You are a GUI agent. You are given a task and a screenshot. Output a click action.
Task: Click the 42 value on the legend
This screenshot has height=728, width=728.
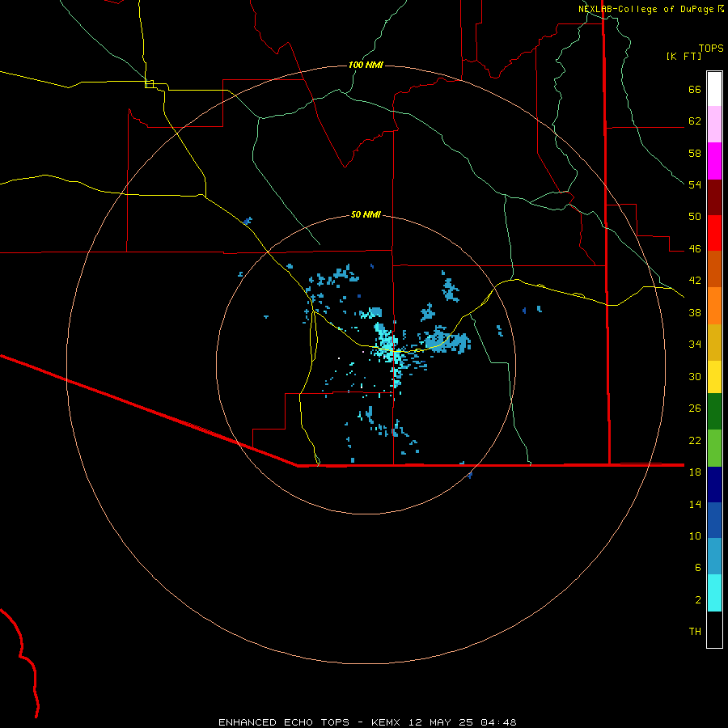(x=695, y=281)
